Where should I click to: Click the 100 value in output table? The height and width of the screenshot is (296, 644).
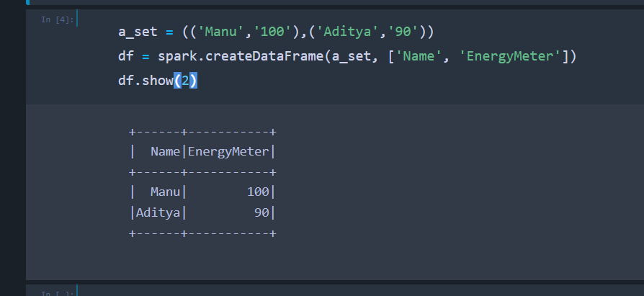(257, 192)
